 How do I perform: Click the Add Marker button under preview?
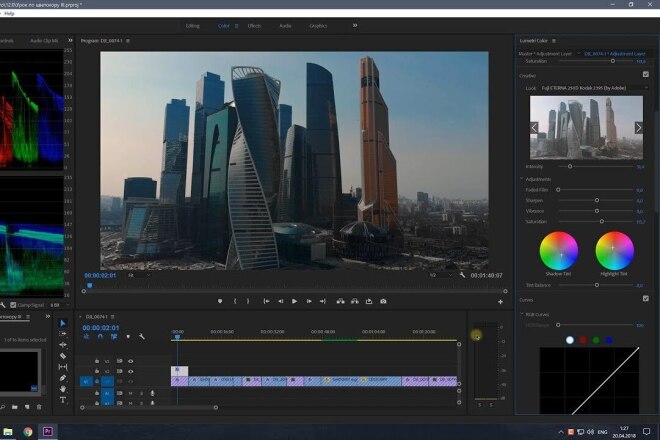(x=220, y=301)
